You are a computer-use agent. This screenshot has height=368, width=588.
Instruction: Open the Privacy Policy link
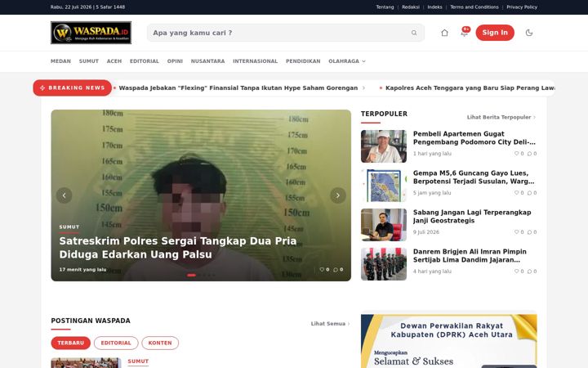(522, 7)
